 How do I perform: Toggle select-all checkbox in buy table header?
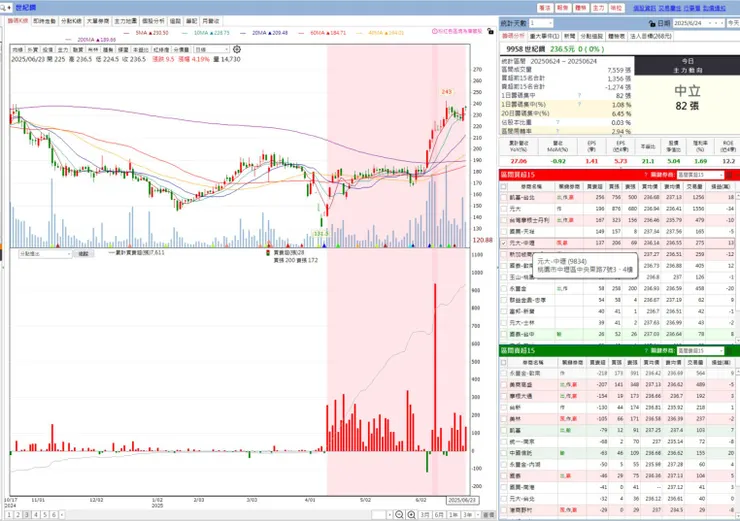504,186
